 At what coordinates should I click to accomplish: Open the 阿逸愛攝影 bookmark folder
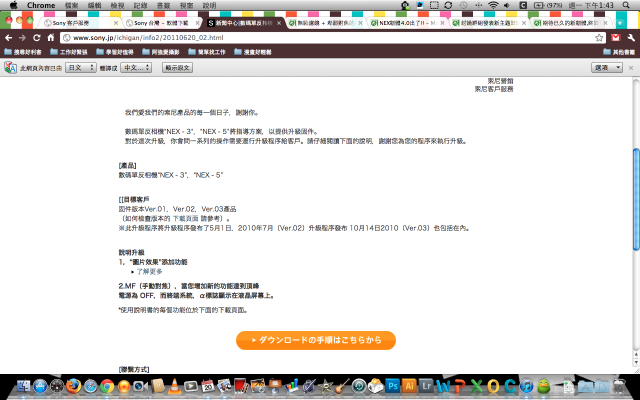[x=161, y=52]
